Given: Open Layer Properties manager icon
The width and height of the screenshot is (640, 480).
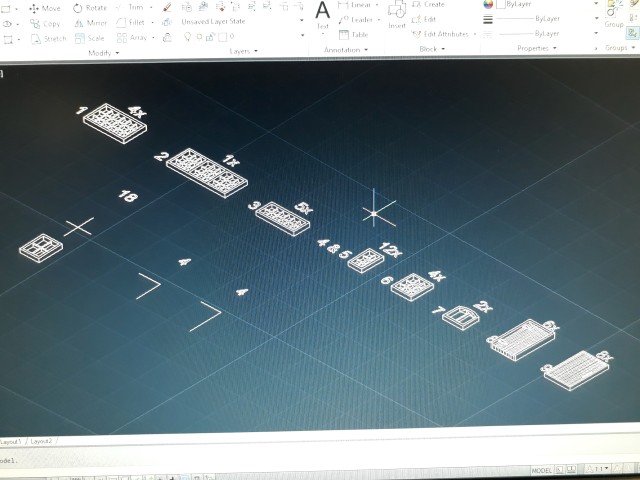Looking at the screenshot, I should (x=187, y=7).
